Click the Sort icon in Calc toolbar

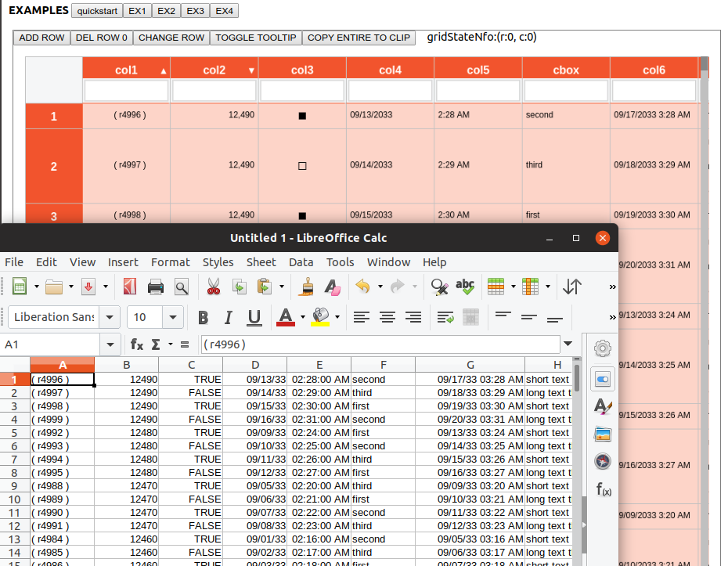pyautogui.click(x=572, y=287)
